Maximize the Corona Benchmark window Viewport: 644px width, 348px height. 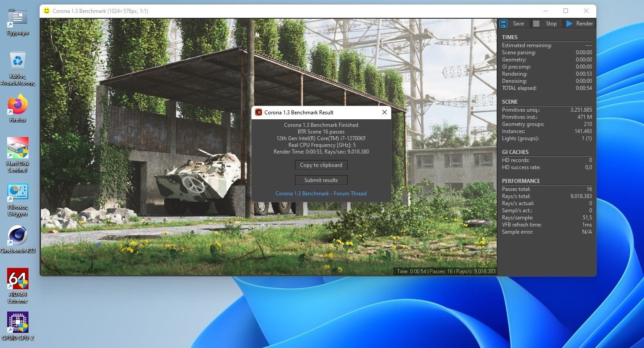tap(566, 11)
